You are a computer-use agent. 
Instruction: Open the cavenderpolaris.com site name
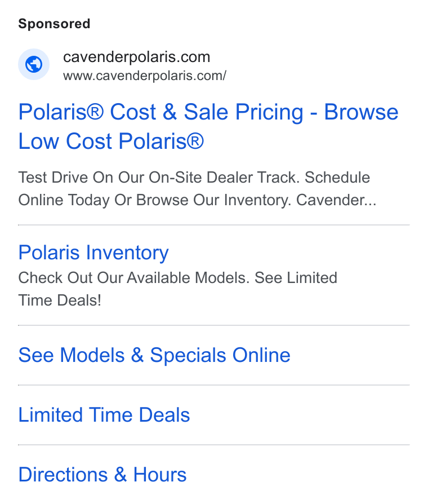136,57
